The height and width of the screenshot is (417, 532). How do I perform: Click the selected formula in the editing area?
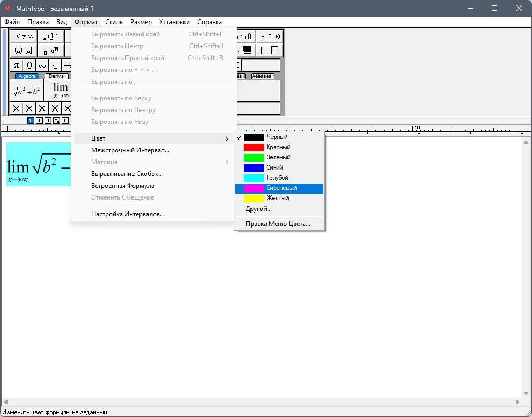point(39,164)
